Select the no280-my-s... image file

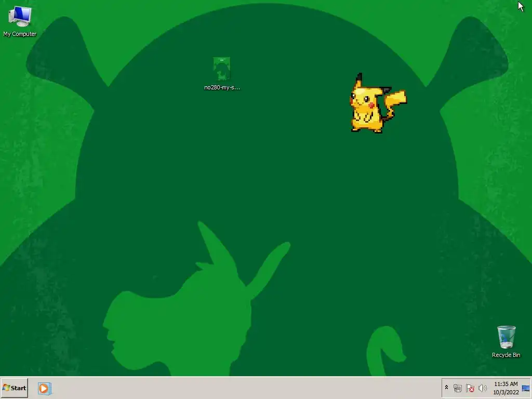coord(222,74)
